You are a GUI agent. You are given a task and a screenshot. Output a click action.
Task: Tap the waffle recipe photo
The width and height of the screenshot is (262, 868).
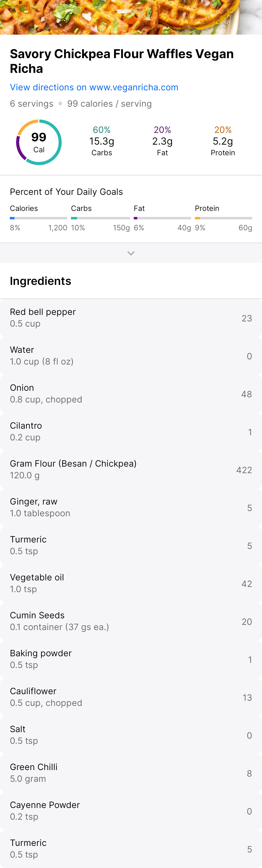pos(131,17)
